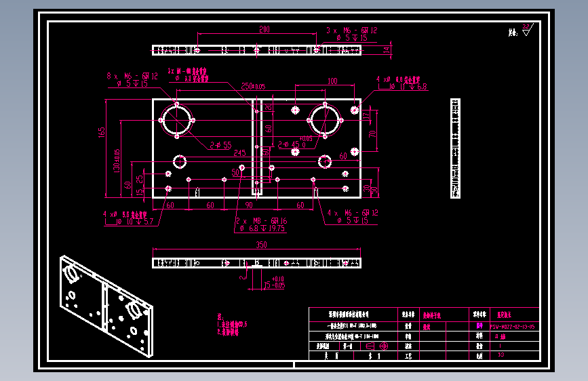This screenshot has height=381, width=588.
Task: Click the 250±0.05 dimension
Action: tap(253, 86)
